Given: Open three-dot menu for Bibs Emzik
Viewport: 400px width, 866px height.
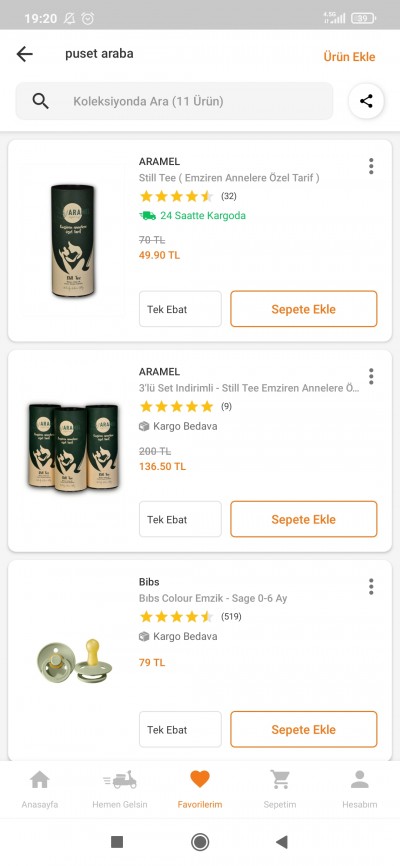Looking at the screenshot, I should click(371, 587).
